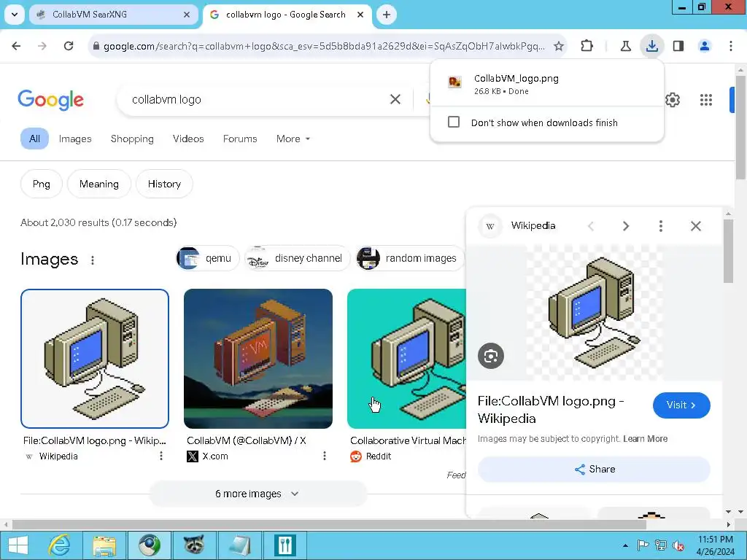Open the Google apps grid
This screenshot has height=560, width=747.
pos(706,100)
